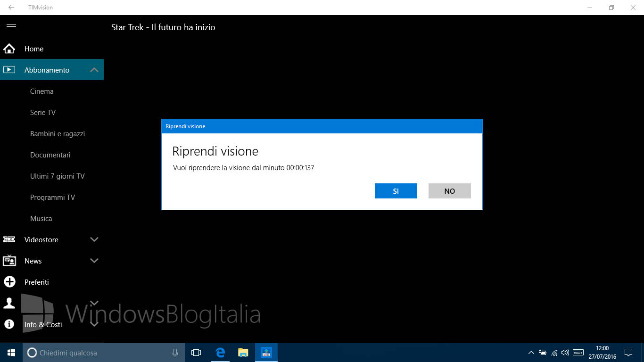Confirm resume with SI button
644x362 pixels.
point(396,191)
